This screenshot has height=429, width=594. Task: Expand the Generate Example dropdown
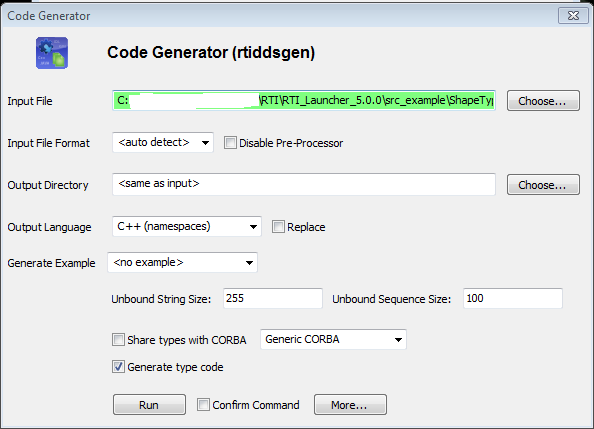click(183, 262)
